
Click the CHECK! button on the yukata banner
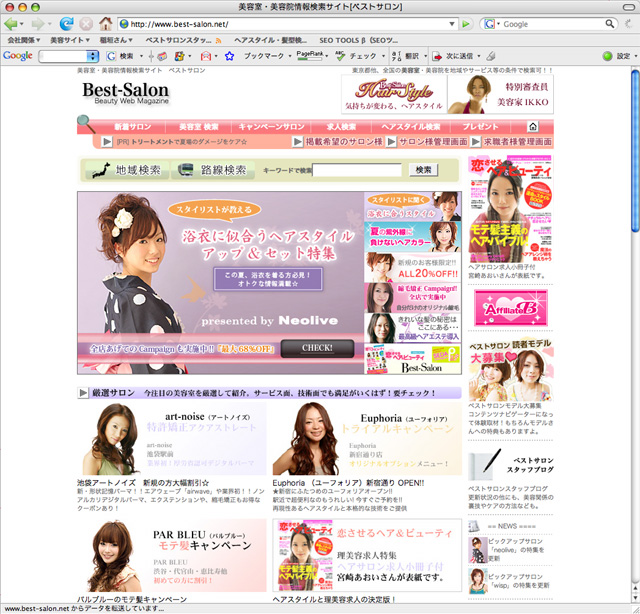pyautogui.click(x=317, y=348)
